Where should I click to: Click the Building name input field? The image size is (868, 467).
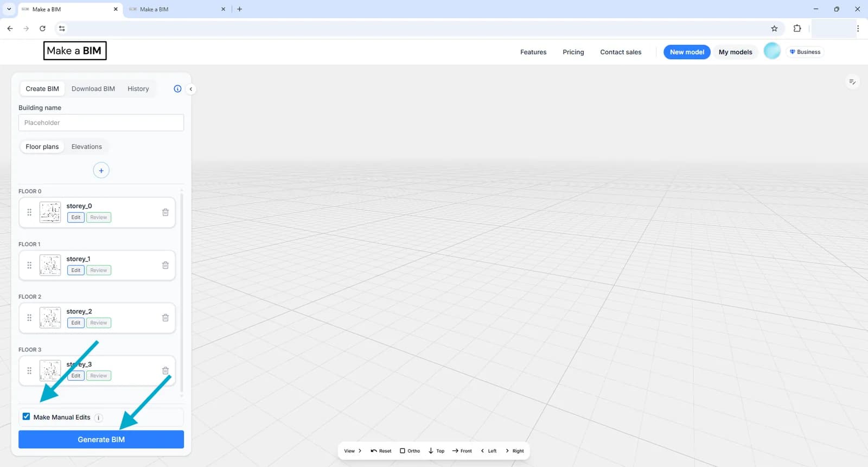101,123
